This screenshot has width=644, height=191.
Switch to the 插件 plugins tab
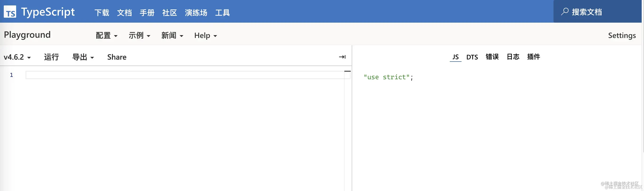(533, 57)
